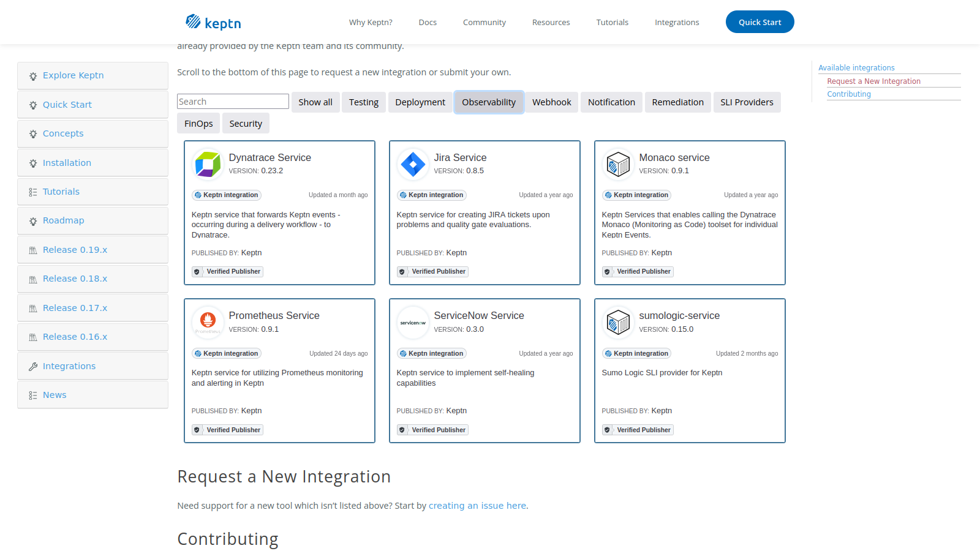Image resolution: width=980 pixels, height=551 pixels.
Task: Open Docs in top navigation
Action: [428, 22]
